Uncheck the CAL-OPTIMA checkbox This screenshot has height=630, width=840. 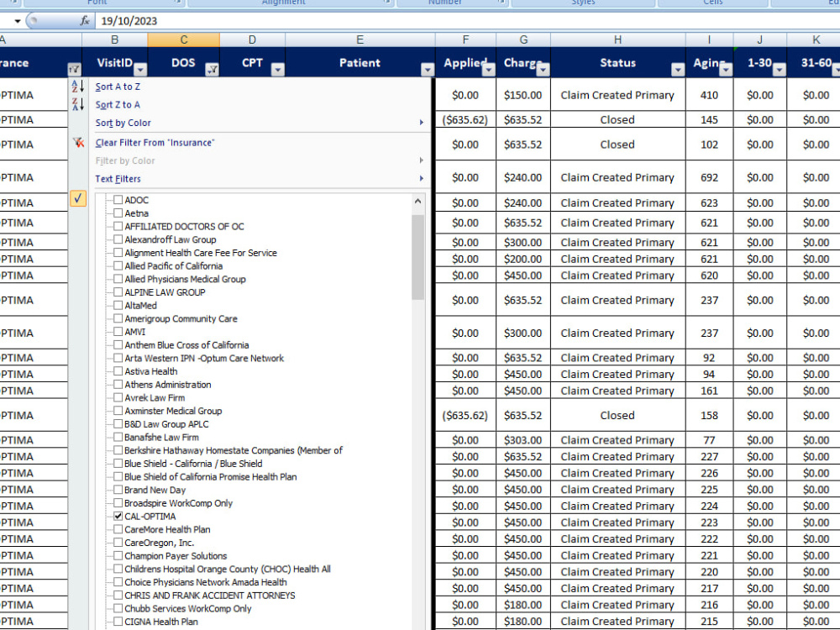[118, 516]
